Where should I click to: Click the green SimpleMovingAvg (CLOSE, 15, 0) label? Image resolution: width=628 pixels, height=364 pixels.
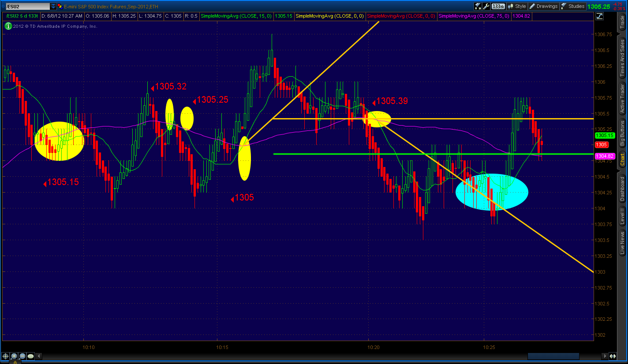point(236,16)
